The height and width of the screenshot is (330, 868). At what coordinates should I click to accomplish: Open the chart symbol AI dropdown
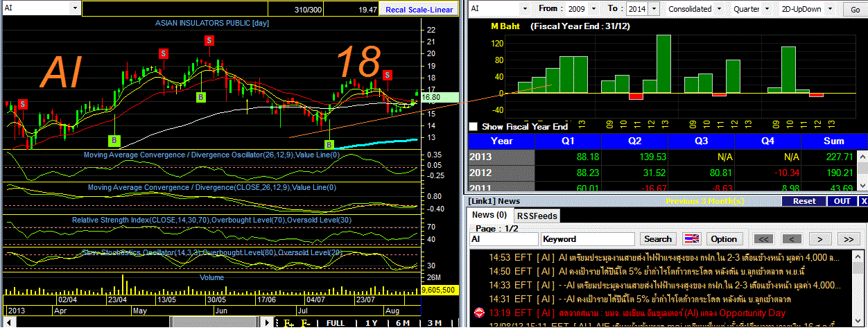coord(75,10)
